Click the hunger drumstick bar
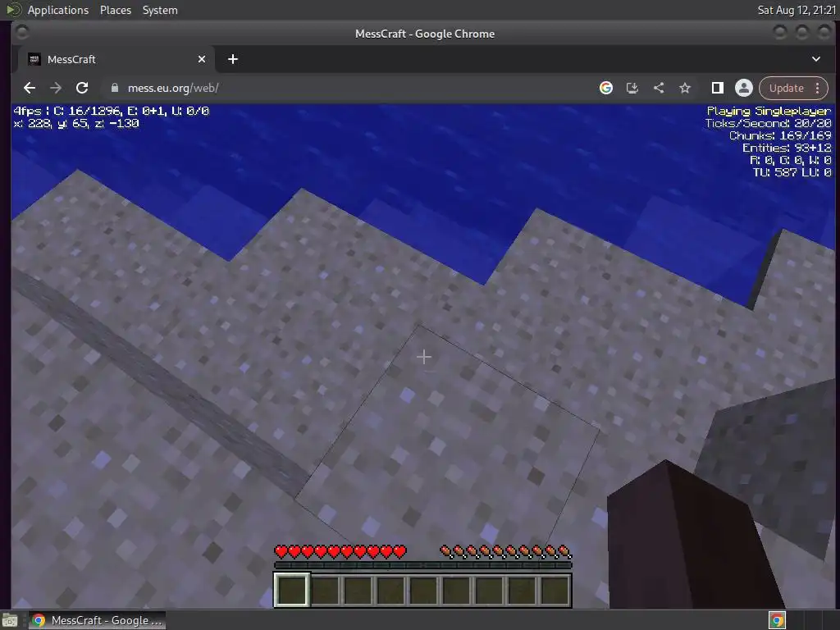This screenshot has width=840, height=630. [505, 551]
